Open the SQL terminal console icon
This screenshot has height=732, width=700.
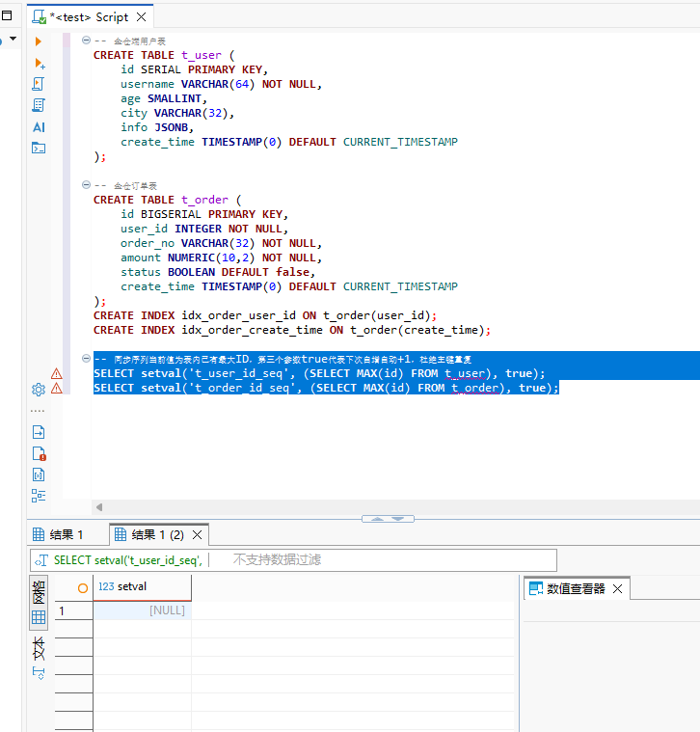pos(39,148)
